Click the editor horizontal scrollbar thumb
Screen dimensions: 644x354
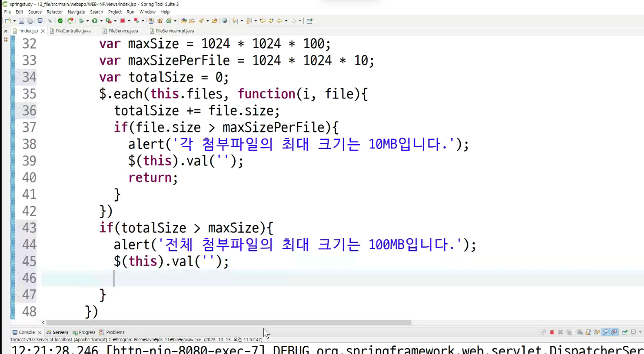229,322
